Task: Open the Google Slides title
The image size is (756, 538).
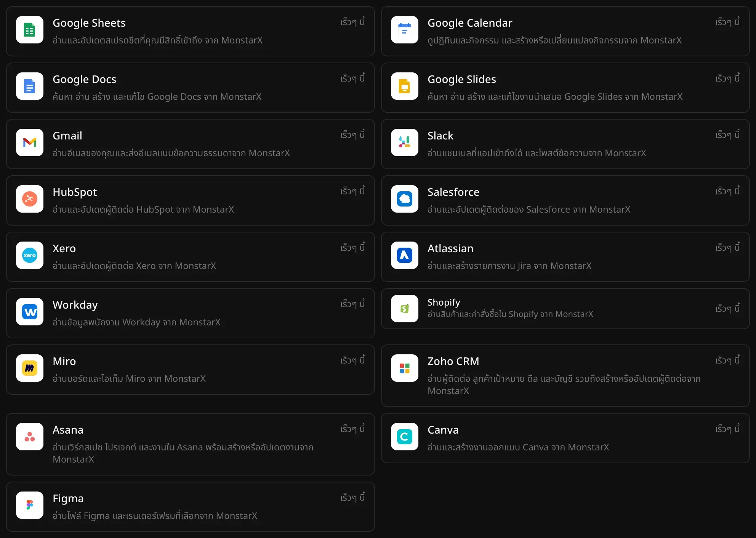Action: (462, 79)
